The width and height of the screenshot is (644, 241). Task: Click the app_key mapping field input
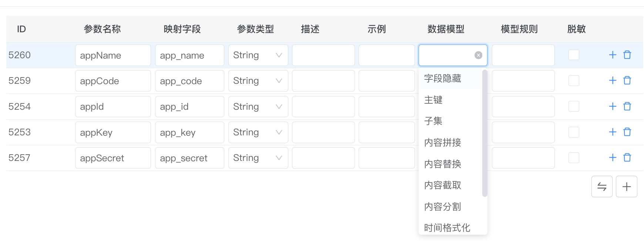point(189,132)
